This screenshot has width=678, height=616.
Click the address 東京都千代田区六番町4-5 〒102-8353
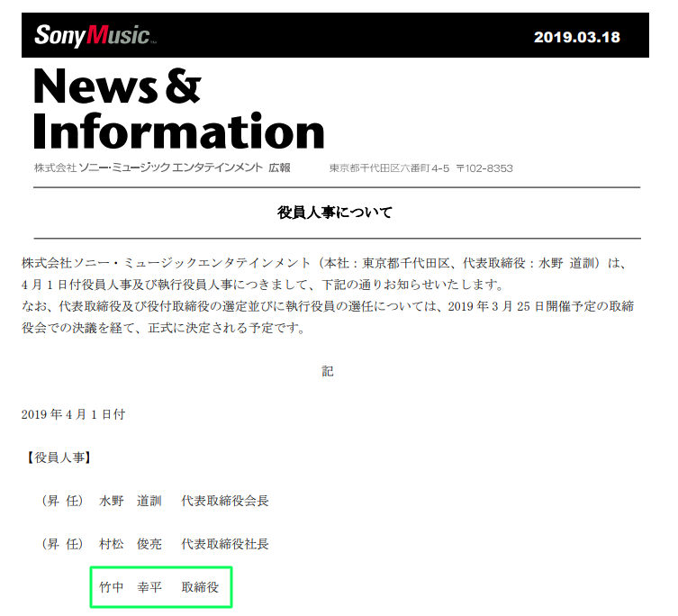pos(420,168)
